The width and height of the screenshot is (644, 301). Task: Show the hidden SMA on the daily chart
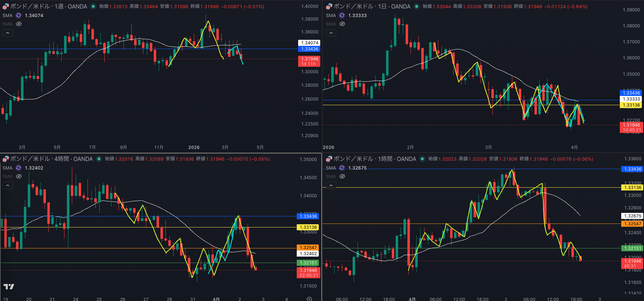[x=342, y=24]
